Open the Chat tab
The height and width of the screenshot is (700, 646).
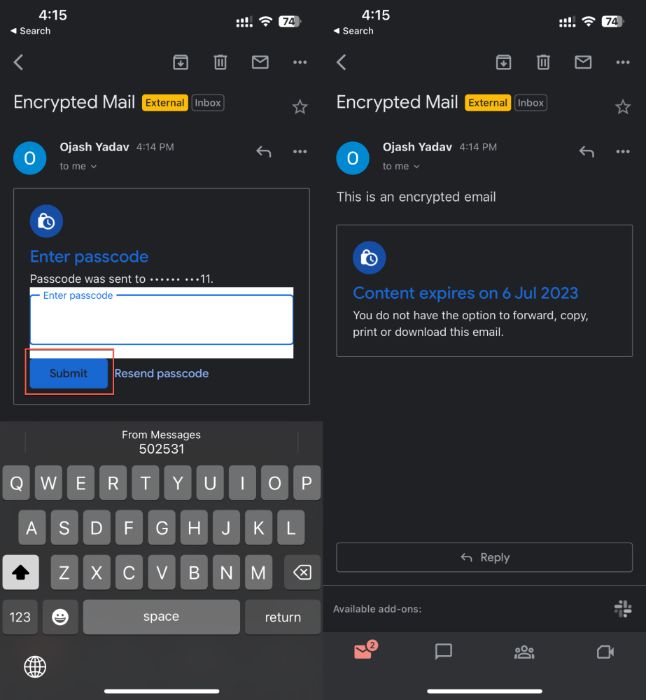coord(443,652)
